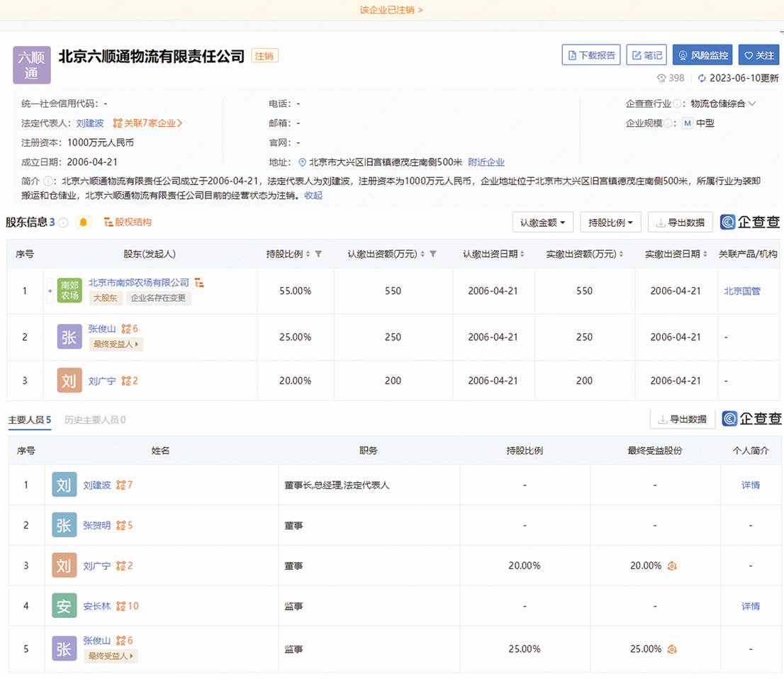
Task: Open legal representative 刘建波 link in header
Action: tap(90, 123)
